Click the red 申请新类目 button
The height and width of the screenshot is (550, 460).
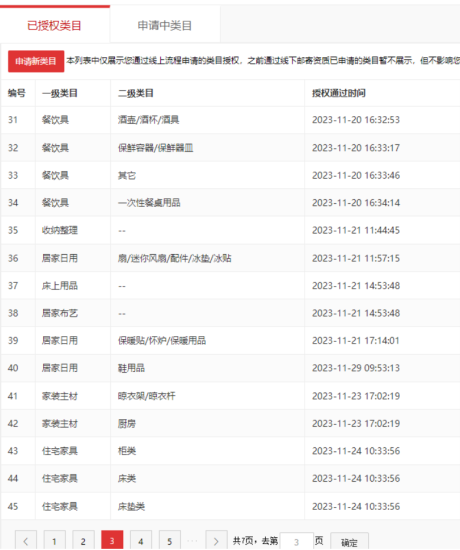[x=36, y=61]
